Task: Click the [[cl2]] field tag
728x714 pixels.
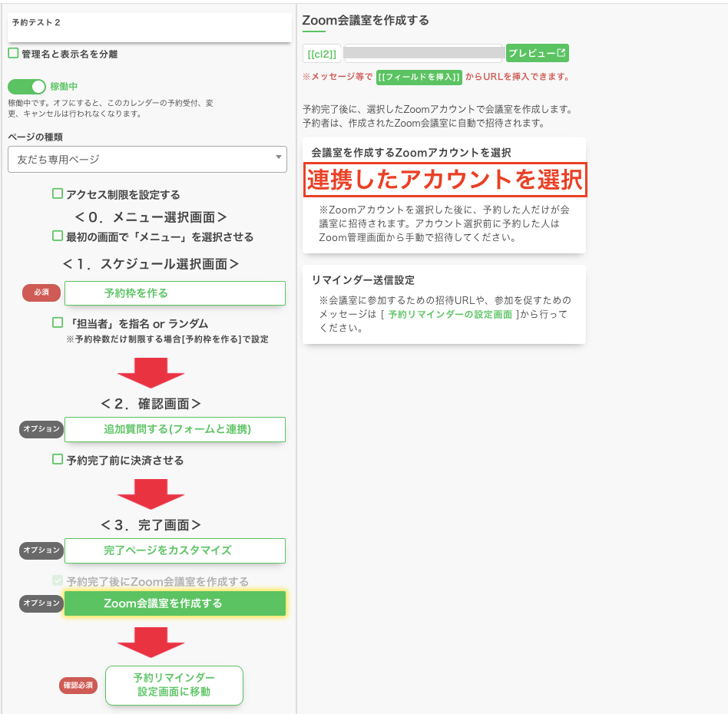Action: 322,54
